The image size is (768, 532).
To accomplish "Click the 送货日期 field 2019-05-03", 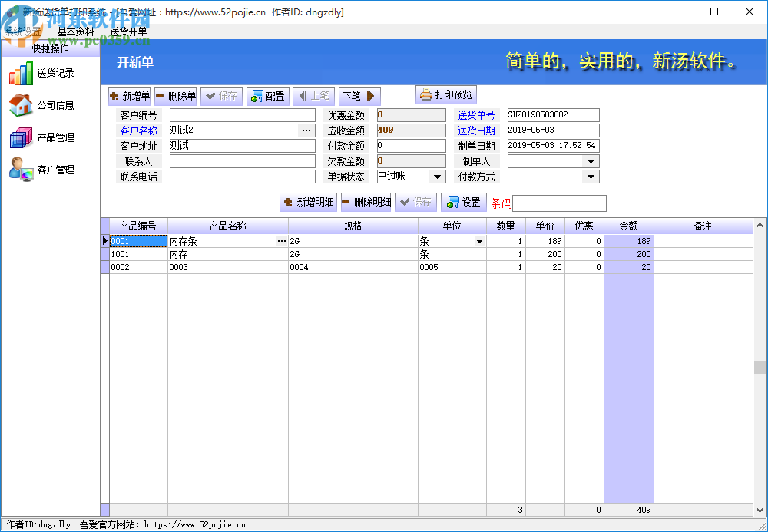I will [554, 131].
